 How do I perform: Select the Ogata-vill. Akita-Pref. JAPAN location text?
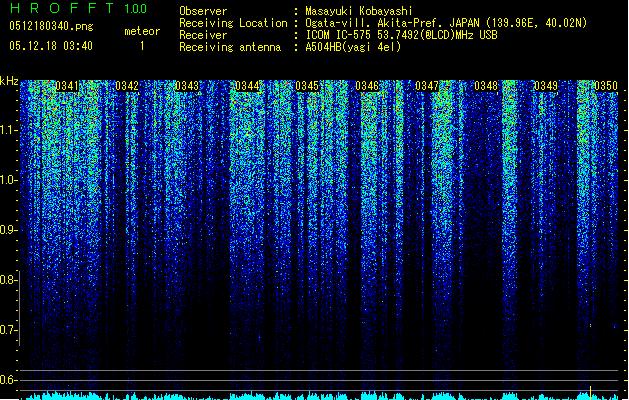pyautogui.click(x=446, y=23)
